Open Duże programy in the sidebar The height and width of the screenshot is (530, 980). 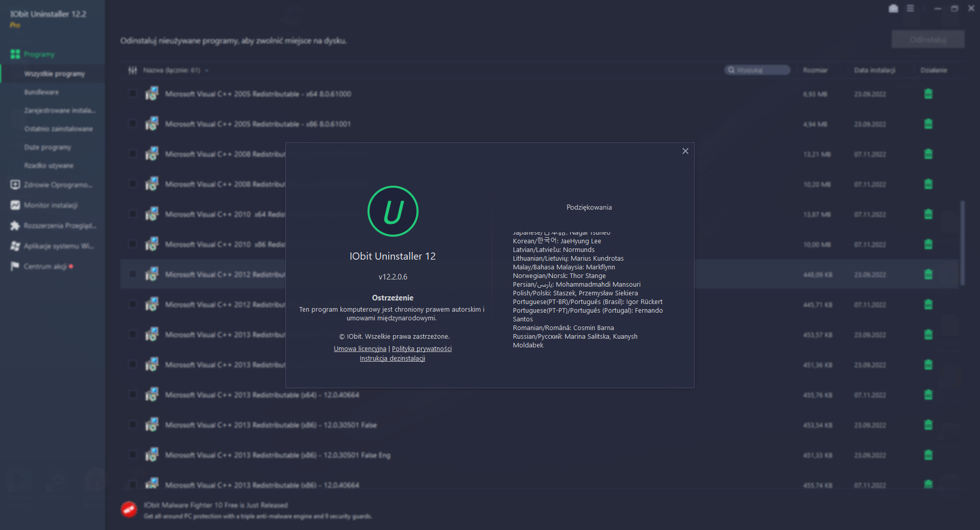click(x=47, y=147)
